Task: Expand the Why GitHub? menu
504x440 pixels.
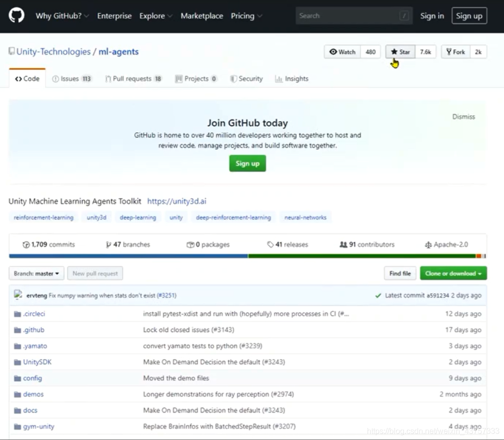Action: (62, 16)
